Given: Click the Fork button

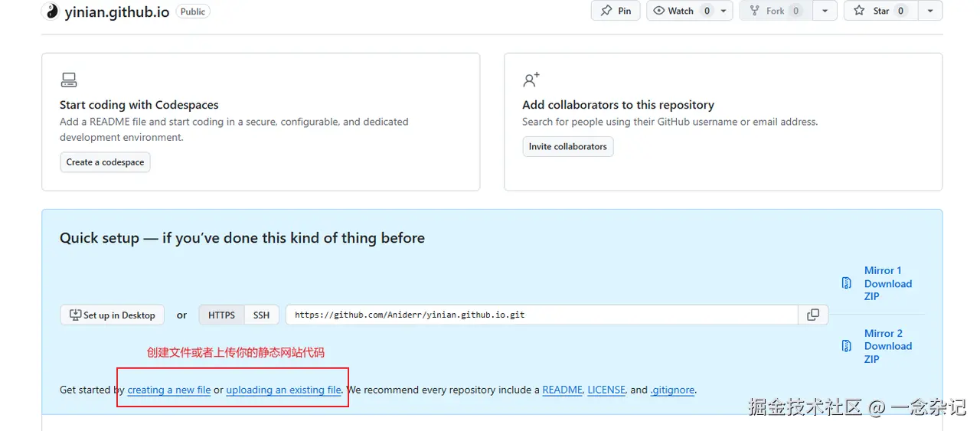Looking at the screenshot, I should tap(776, 11).
